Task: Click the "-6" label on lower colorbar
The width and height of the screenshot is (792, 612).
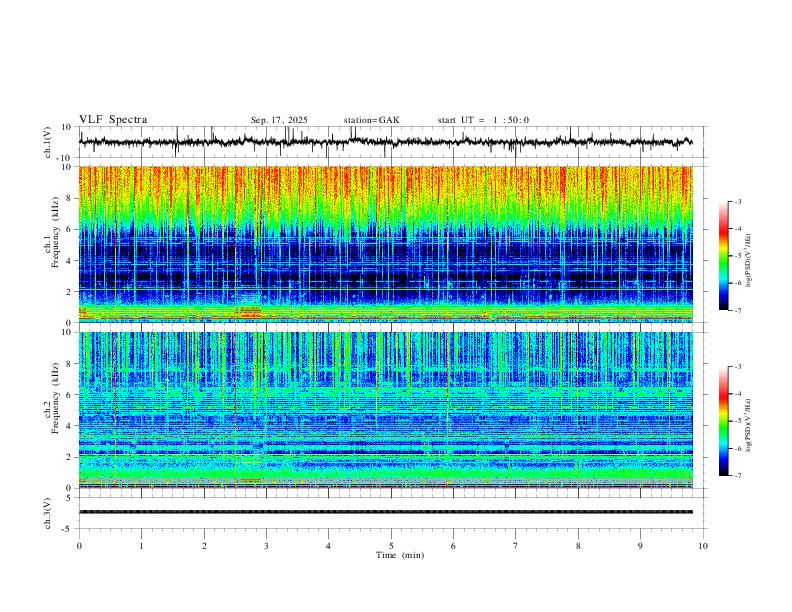Action: 737,448
